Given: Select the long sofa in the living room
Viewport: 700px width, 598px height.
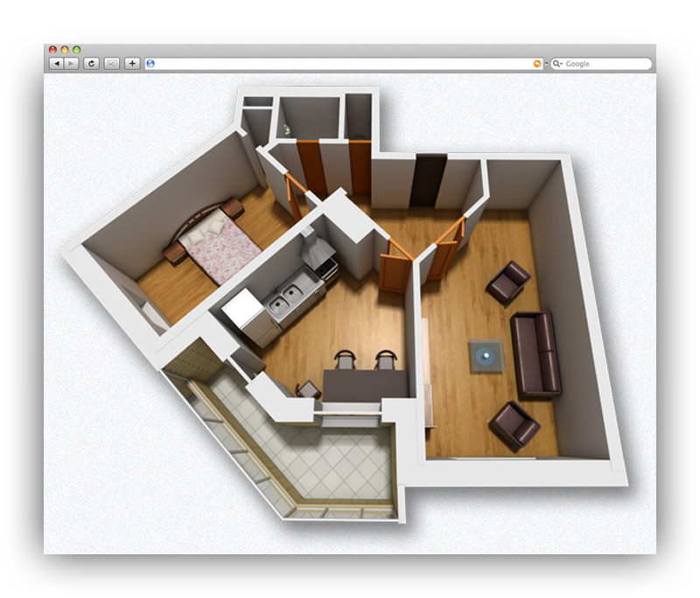Looking at the screenshot, I should pyautogui.click(x=535, y=353).
